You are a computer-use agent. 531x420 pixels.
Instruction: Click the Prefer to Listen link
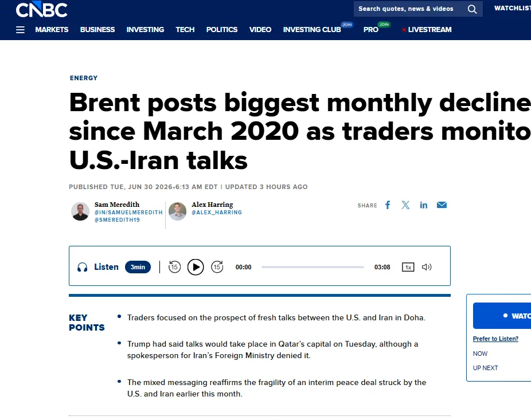[x=495, y=339]
